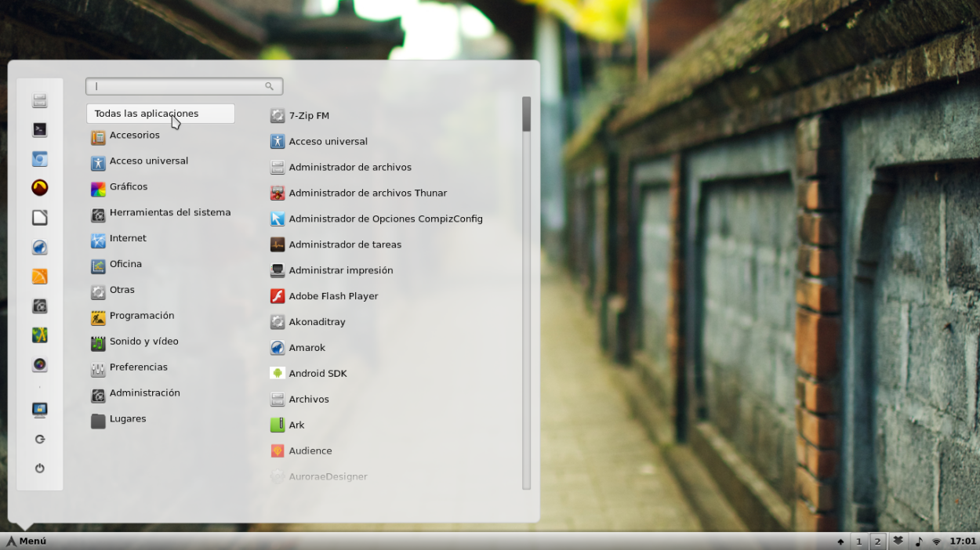The image size is (980, 550).
Task: Click Dropbox icon in system tray
Action: (x=898, y=541)
